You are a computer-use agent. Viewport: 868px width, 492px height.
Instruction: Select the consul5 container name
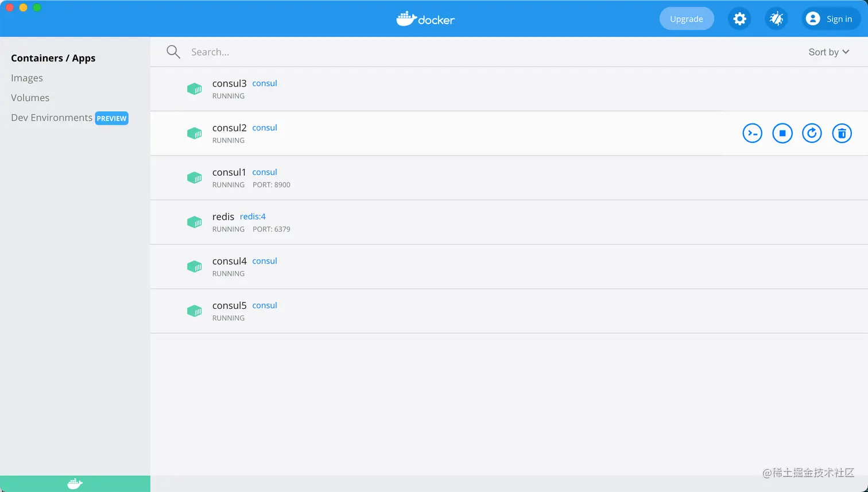coord(229,305)
